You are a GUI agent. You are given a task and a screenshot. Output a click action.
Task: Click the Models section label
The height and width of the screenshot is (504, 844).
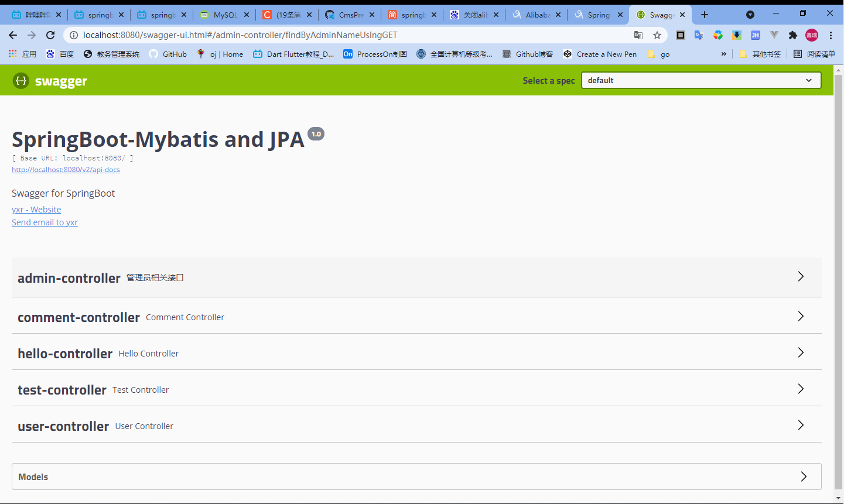33,477
